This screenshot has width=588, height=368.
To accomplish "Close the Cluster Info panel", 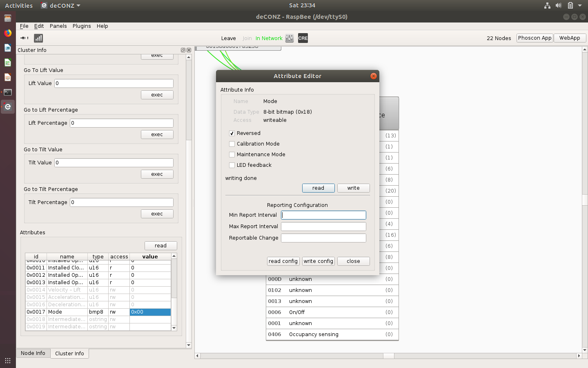I will click(189, 50).
